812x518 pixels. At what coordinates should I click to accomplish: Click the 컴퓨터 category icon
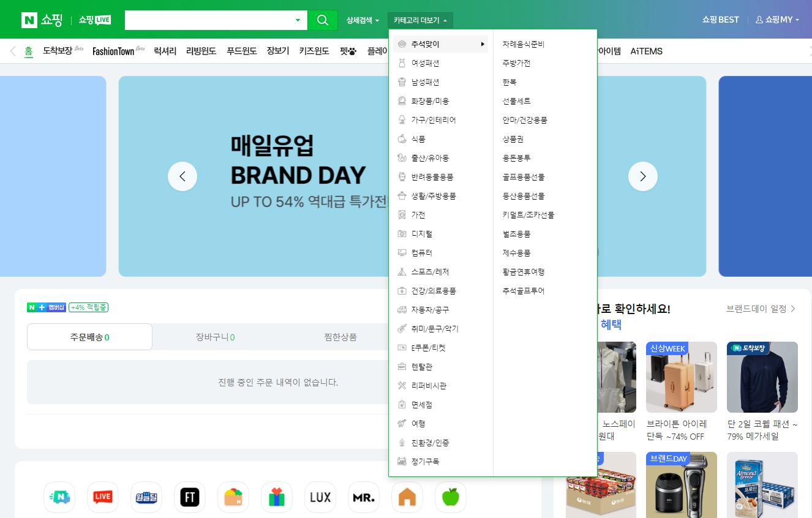402,253
